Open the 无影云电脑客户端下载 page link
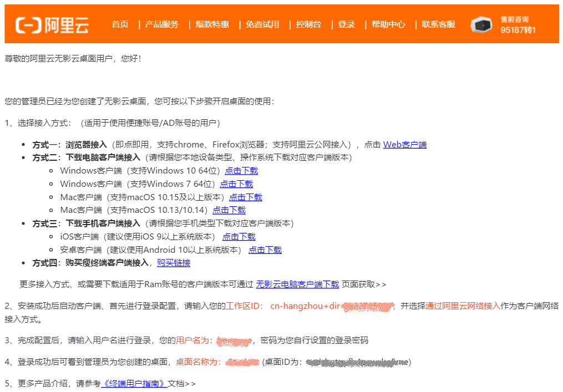The image size is (563, 392). 297,284
